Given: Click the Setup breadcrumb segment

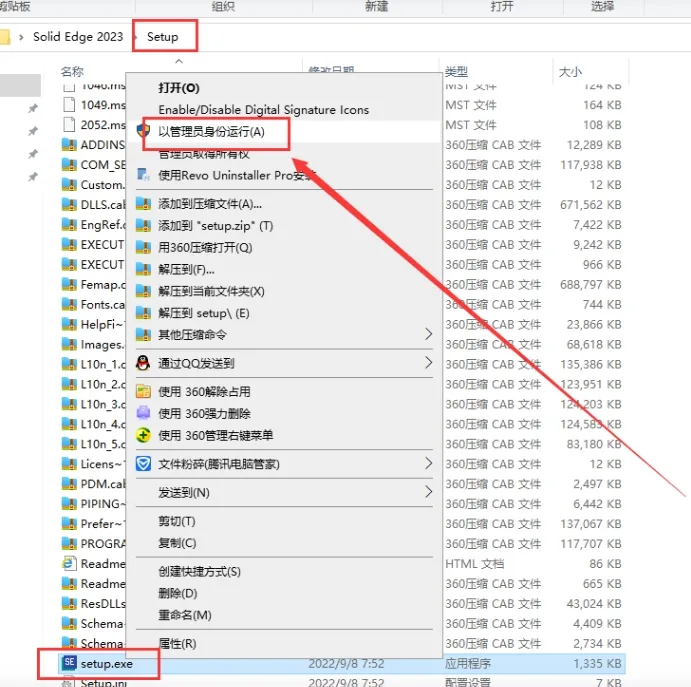Looking at the screenshot, I should [163, 37].
